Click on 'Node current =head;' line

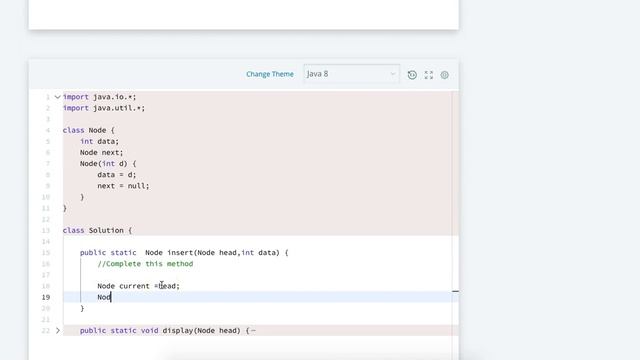click(x=138, y=286)
